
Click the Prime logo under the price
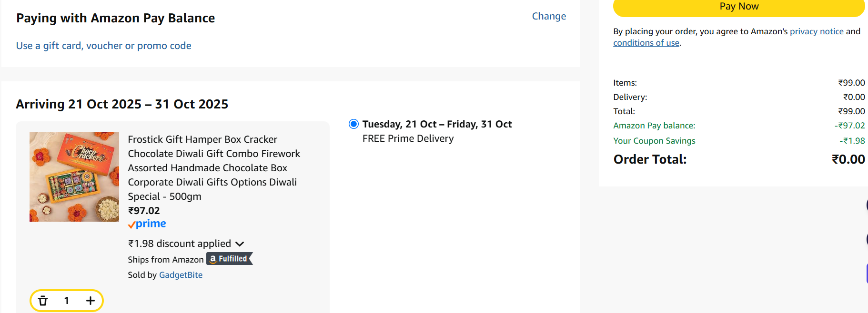(x=147, y=224)
